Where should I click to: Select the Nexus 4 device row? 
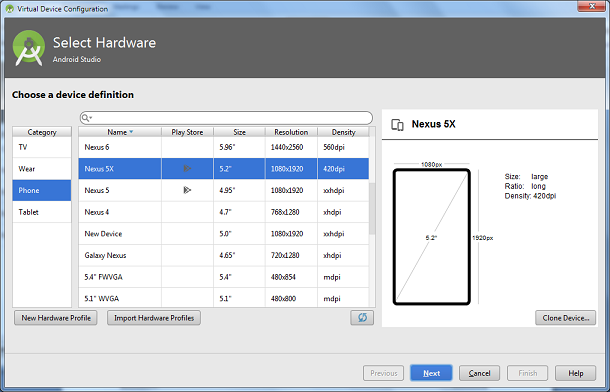coord(224,212)
